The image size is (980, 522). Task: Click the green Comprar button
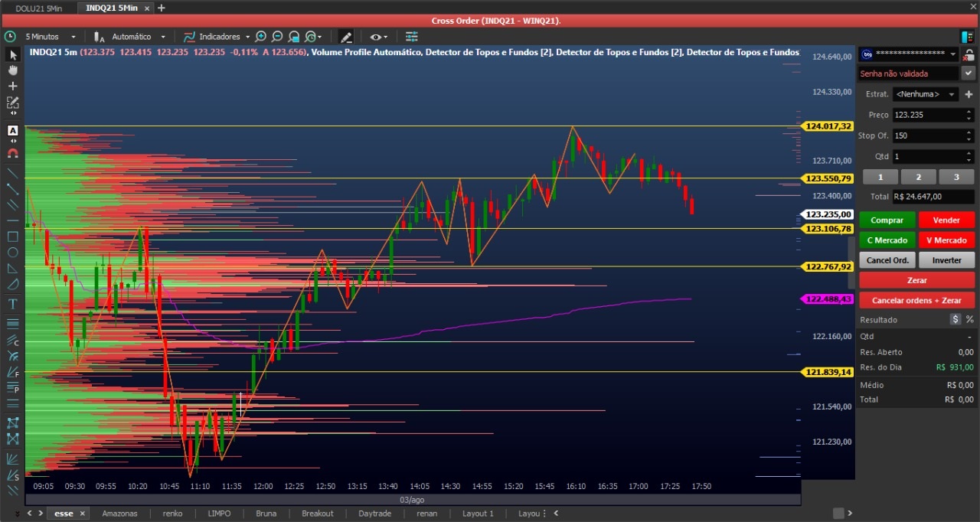coord(887,220)
